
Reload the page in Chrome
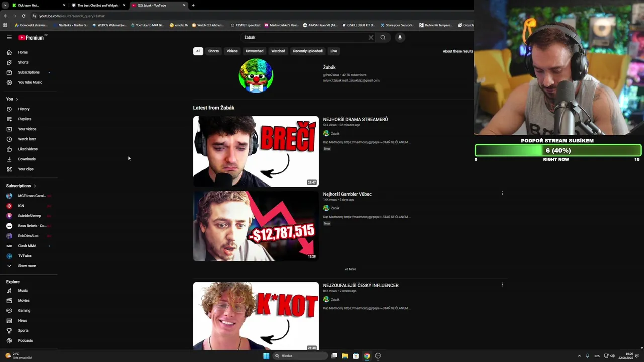pyautogui.click(x=23, y=16)
